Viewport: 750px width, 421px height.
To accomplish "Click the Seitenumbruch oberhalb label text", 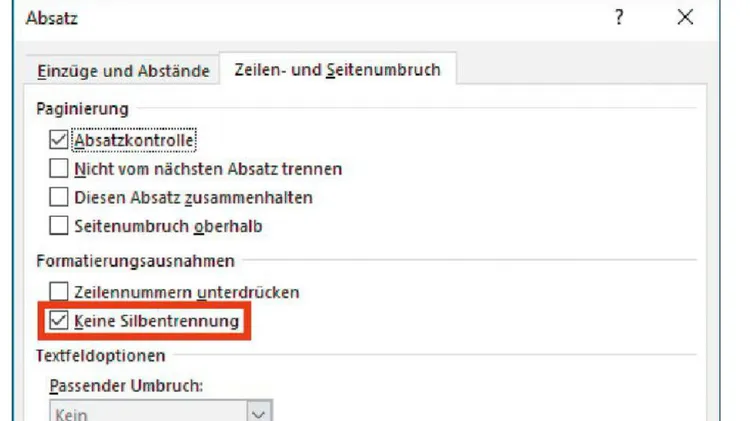I will click(168, 226).
